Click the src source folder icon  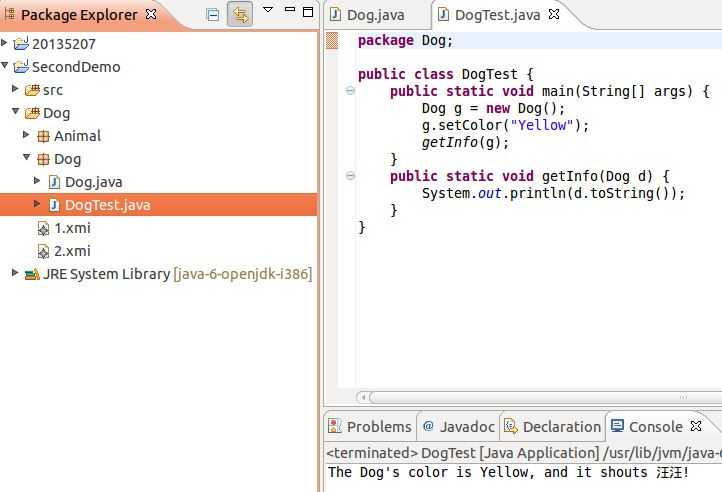click(x=32, y=90)
